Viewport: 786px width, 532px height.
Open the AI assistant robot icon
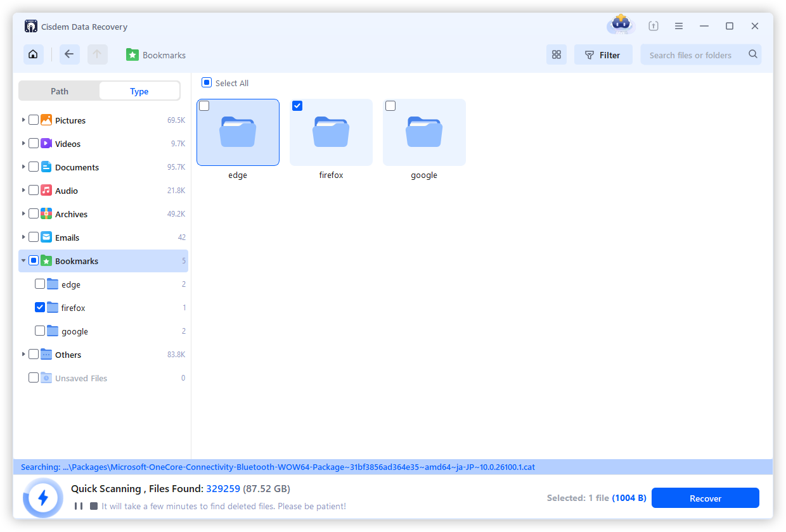620,25
